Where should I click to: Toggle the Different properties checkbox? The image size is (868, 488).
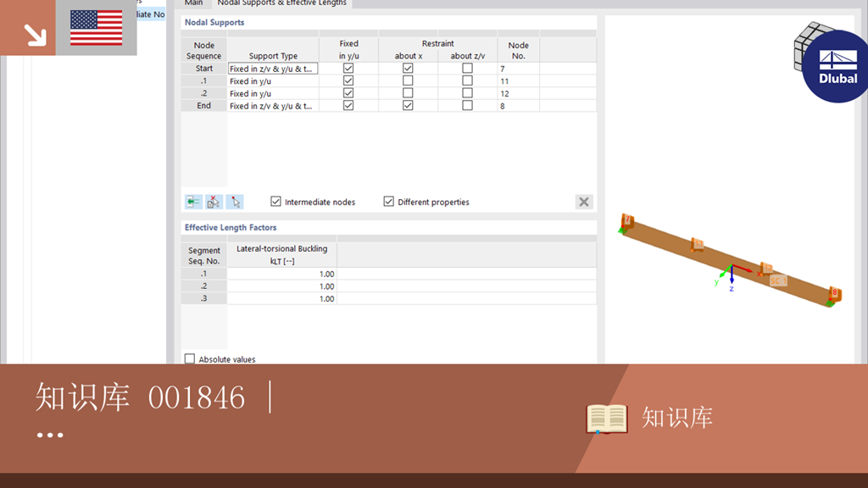tap(388, 202)
